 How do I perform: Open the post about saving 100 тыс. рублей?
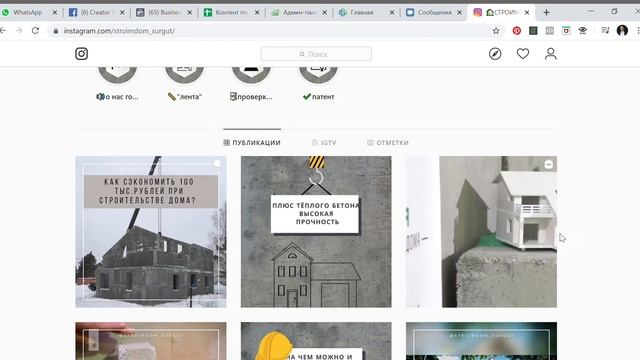(x=151, y=231)
